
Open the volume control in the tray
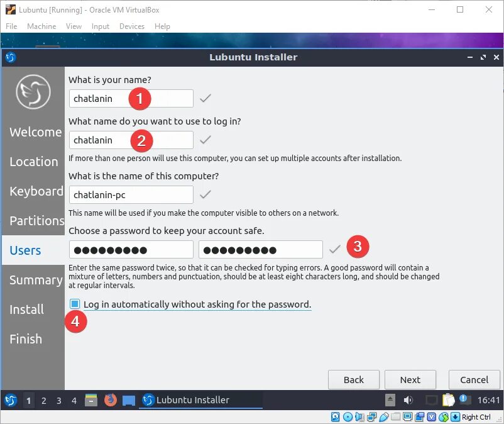point(408,400)
